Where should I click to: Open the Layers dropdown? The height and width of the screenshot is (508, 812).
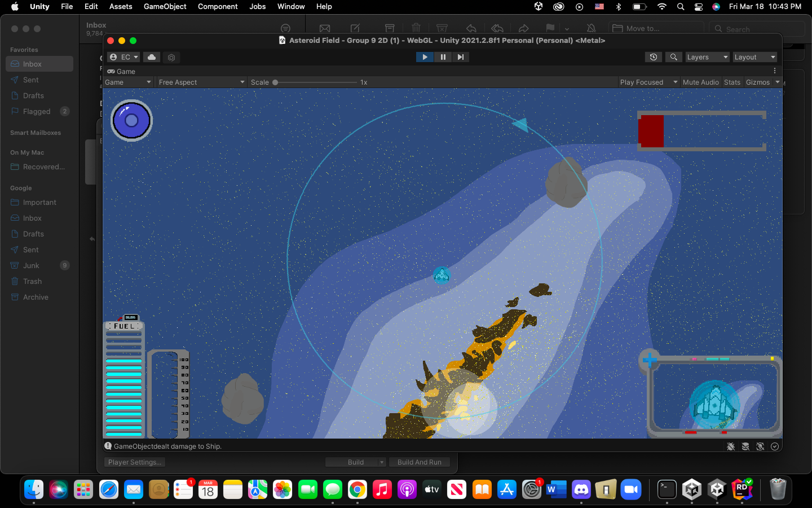[x=707, y=57]
